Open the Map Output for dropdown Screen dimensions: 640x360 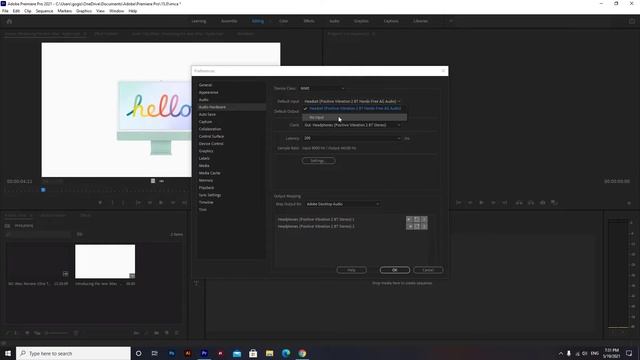tap(342, 204)
